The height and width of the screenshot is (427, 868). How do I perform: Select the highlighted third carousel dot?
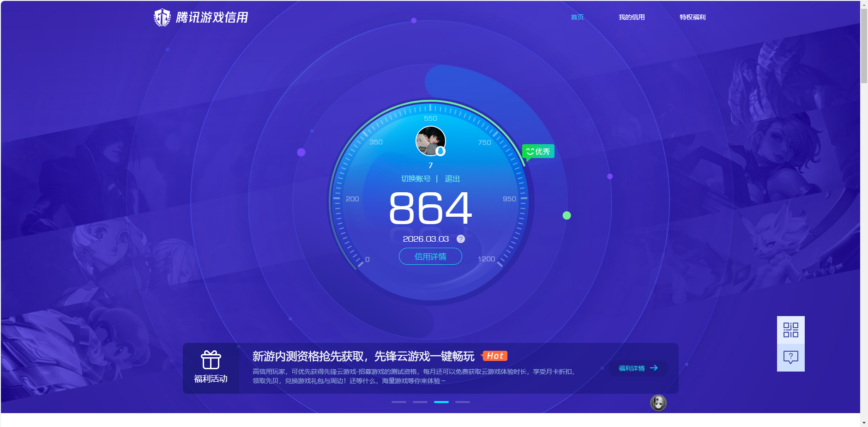tap(442, 402)
